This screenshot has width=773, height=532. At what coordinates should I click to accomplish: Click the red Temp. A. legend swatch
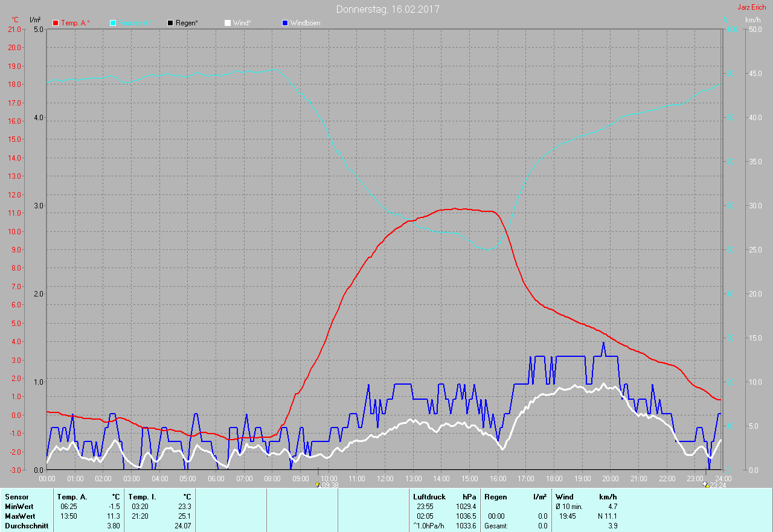[x=56, y=23]
